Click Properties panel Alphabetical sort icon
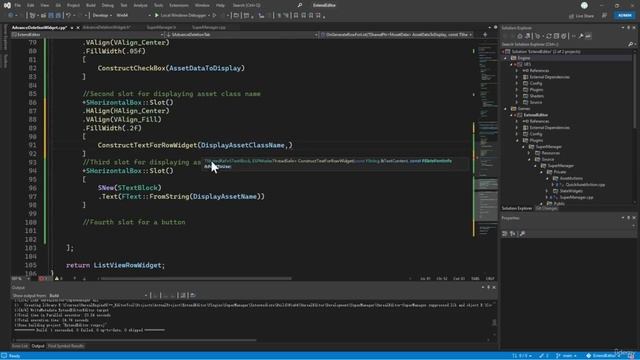The width and height of the screenshot is (640, 360). coord(513,233)
